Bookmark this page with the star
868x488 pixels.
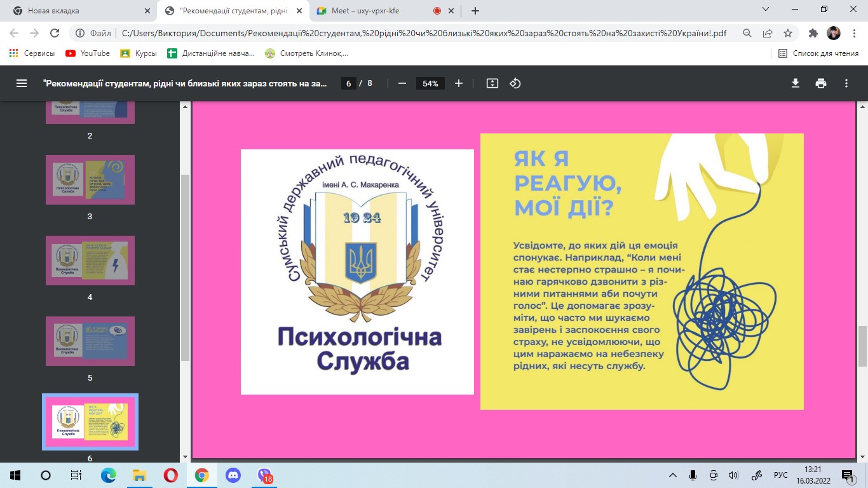(x=788, y=33)
